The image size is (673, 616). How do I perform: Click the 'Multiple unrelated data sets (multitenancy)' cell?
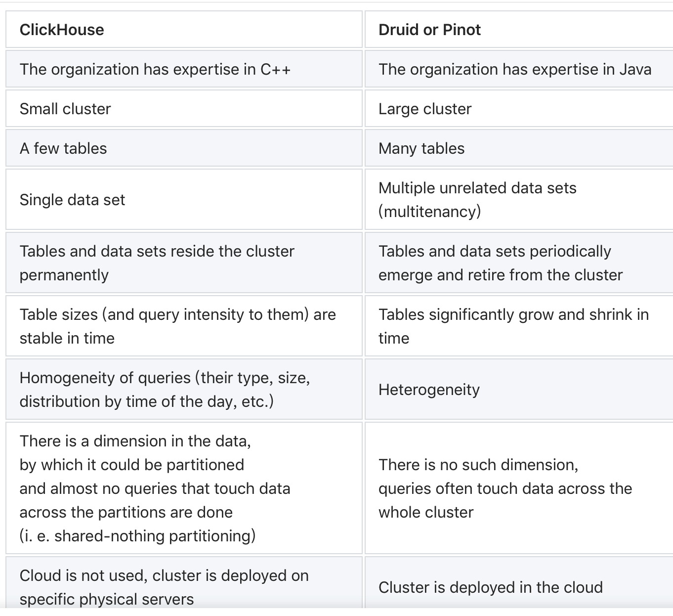pyautogui.click(x=477, y=200)
